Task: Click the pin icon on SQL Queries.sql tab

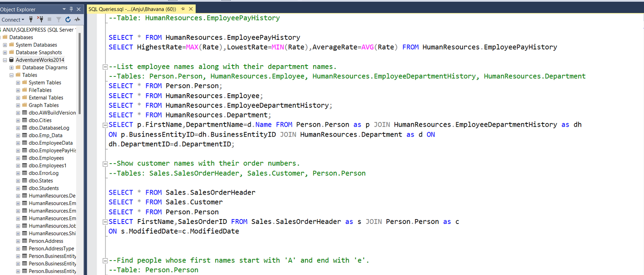Action: tap(183, 9)
